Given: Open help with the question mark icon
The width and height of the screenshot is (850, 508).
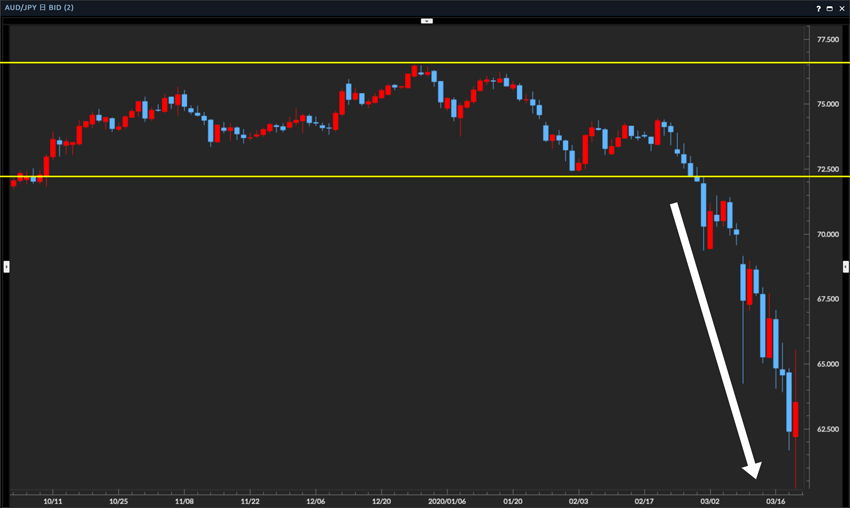Looking at the screenshot, I should pyautogui.click(x=818, y=8).
